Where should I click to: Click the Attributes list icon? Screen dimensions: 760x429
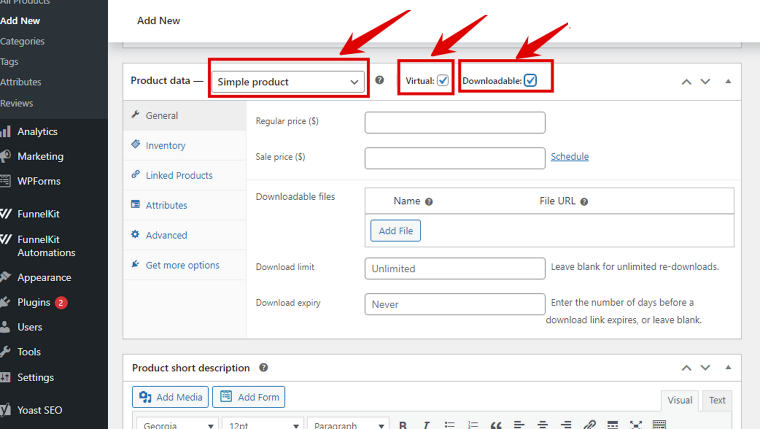coord(135,205)
